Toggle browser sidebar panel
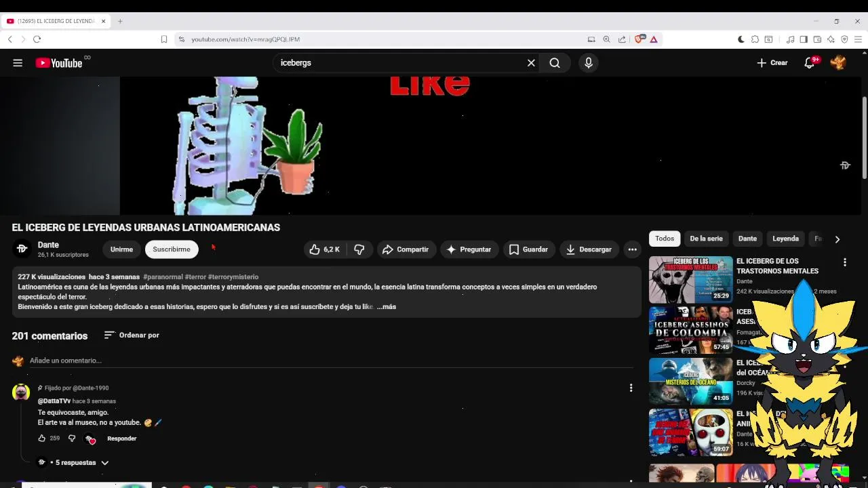The width and height of the screenshot is (868, 488). pos(804,39)
